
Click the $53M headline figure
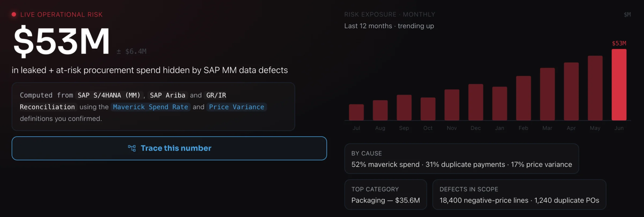pos(62,41)
